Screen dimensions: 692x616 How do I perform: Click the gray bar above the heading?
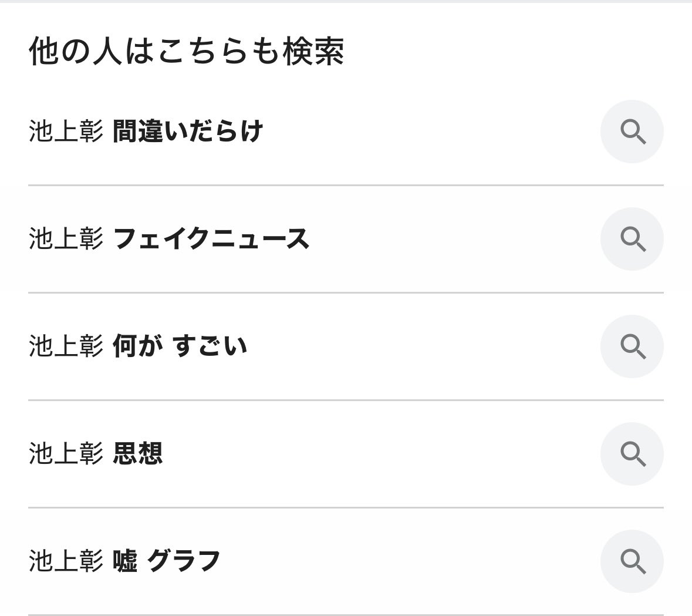click(x=346, y=2)
